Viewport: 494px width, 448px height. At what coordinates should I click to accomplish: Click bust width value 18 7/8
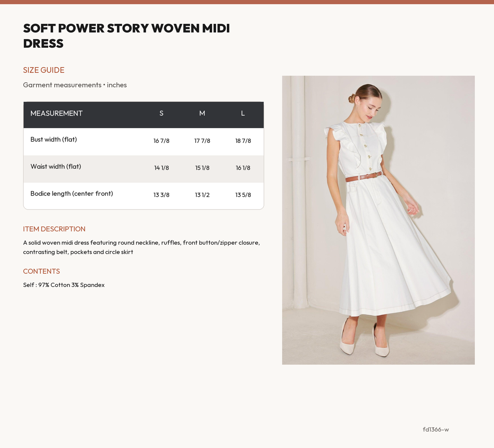point(243,141)
